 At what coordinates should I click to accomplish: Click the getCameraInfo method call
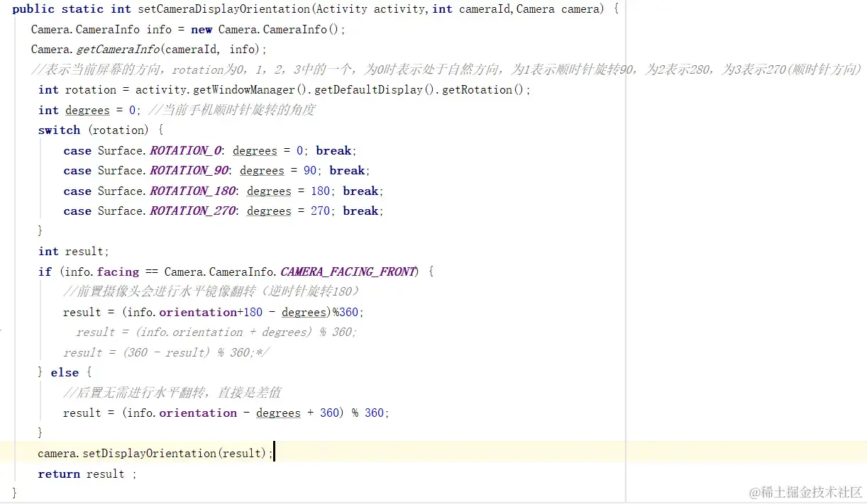click(118, 50)
